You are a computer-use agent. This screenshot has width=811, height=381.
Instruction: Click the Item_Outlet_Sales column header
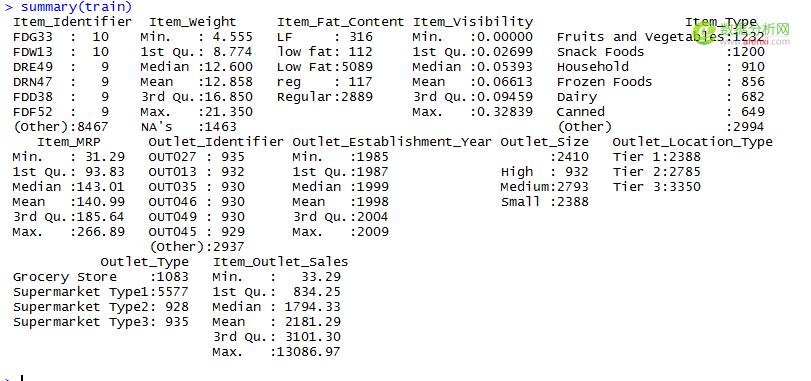click(280, 262)
